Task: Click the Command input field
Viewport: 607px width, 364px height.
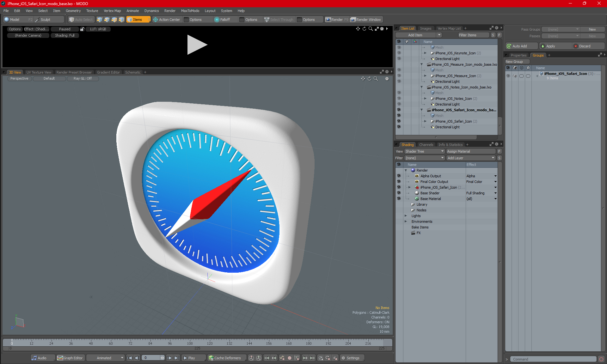Action: pyautogui.click(x=553, y=359)
